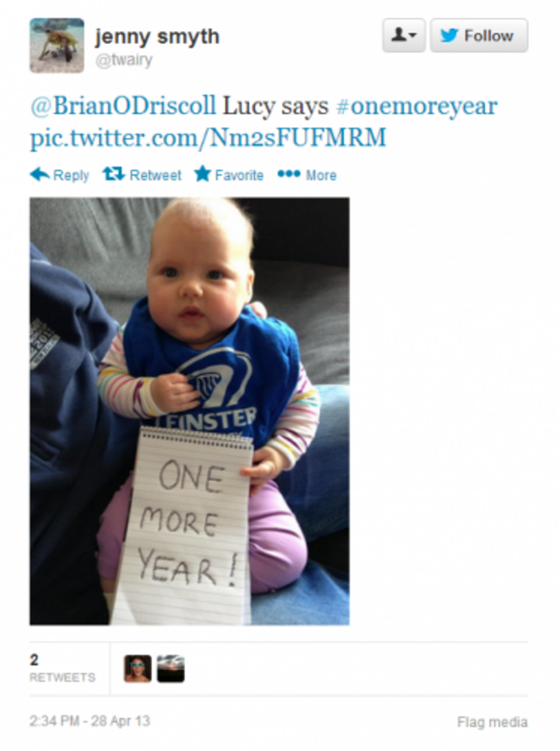Open the #onemoreyear hashtag

(x=417, y=106)
